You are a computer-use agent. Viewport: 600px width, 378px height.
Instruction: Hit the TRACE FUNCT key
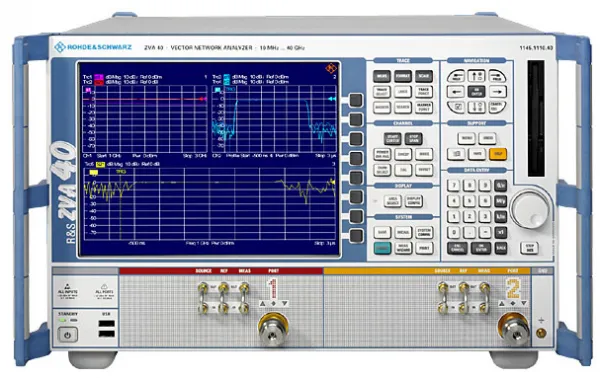pos(424,91)
